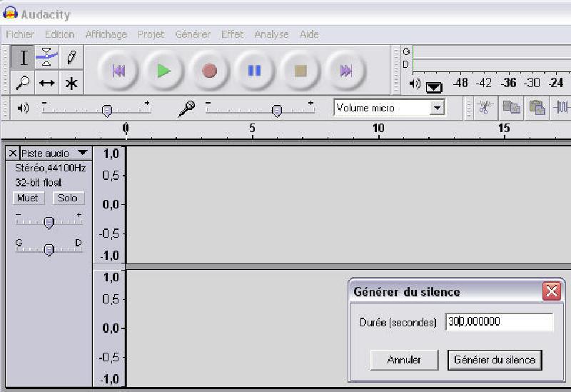Open the Effet menu
The width and height of the screenshot is (571, 392).
pos(233,34)
